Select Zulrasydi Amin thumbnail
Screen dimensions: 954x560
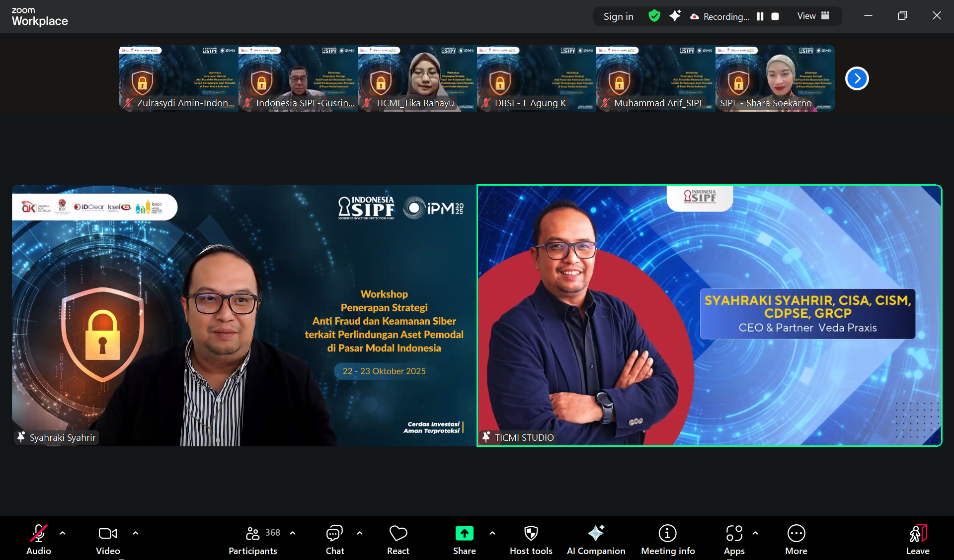[178, 78]
